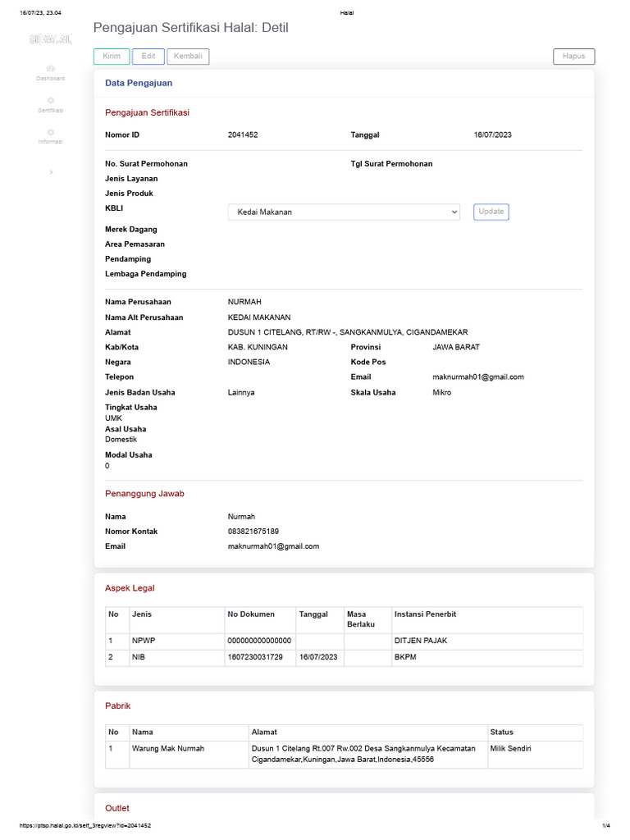Open the KBLI Kedai Makanan dropdown
Image resolution: width=630 pixels, height=840 pixels.
pyautogui.click(x=344, y=212)
